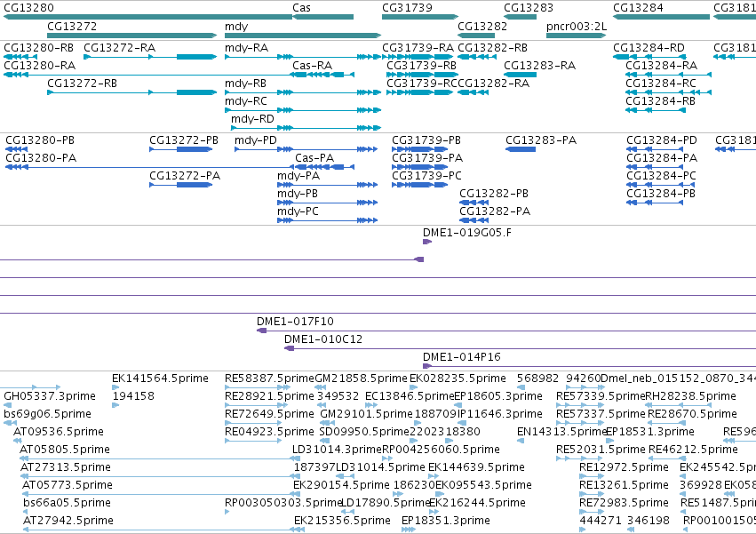
Task: Select transcript CG13284-RD label
Action: click(649, 48)
